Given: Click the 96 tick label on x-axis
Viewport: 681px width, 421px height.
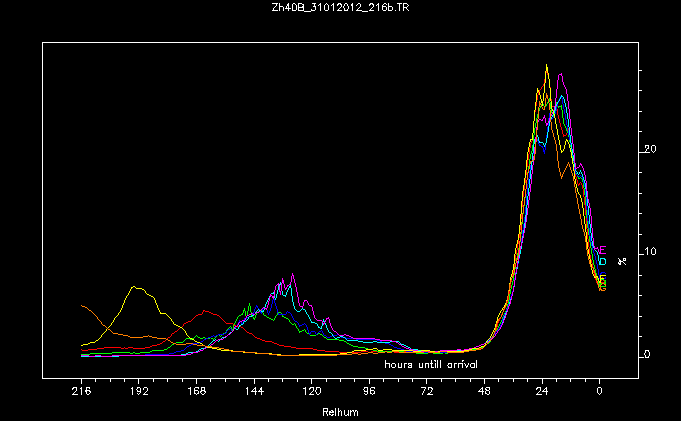Looking at the screenshot, I should (370, 393).
